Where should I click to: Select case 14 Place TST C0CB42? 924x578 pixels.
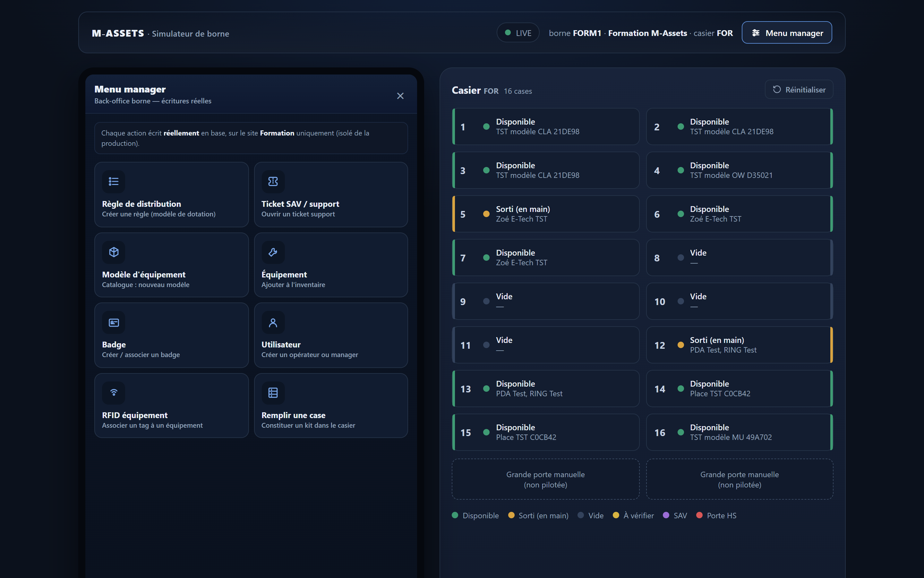(x=740, y=389)
